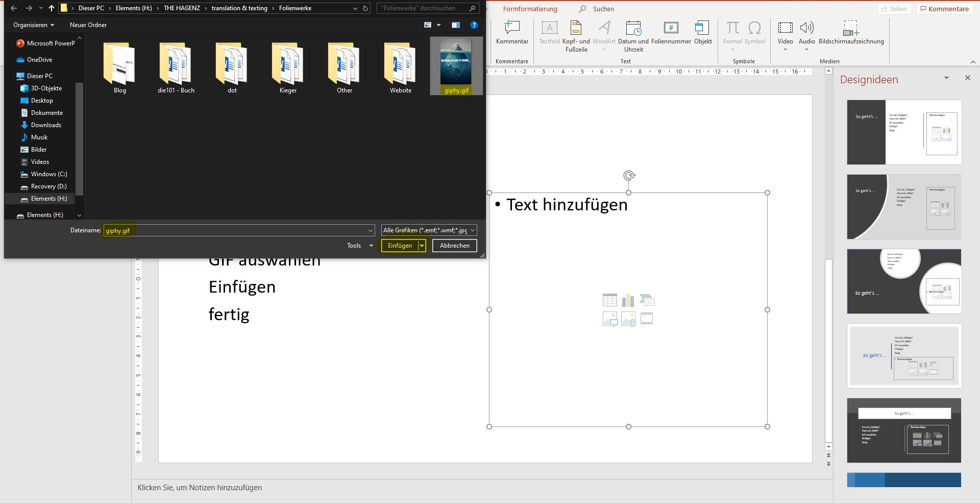
Task: Switch to the Formformatierung tab
Action: [530, 9]
